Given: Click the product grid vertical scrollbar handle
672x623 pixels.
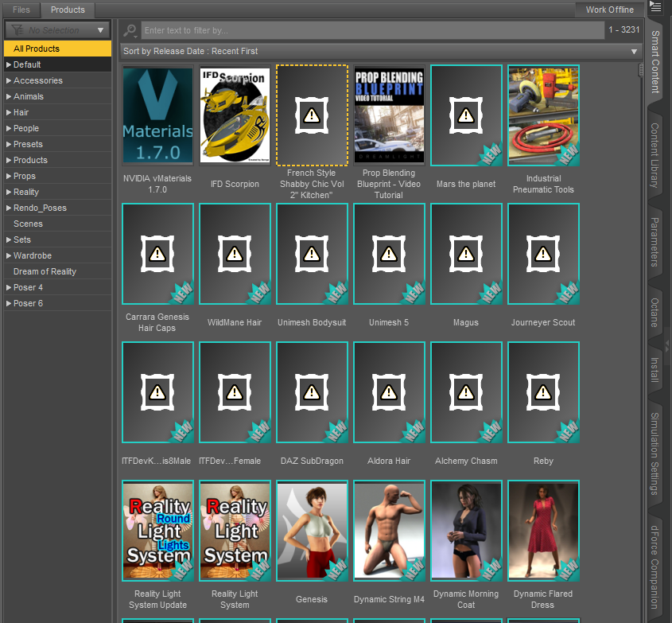Looking at the screenshot, I should (x=641, y=70).
